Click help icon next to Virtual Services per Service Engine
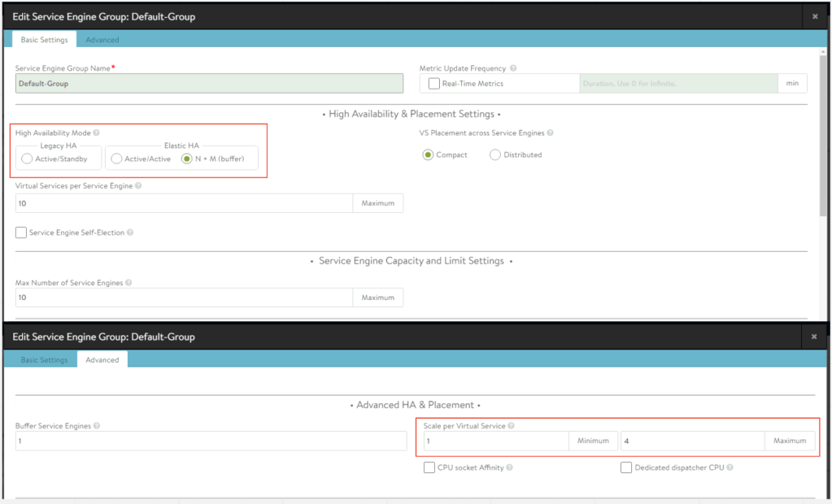Viewport: 832px width, 504px height. (138, 186)
